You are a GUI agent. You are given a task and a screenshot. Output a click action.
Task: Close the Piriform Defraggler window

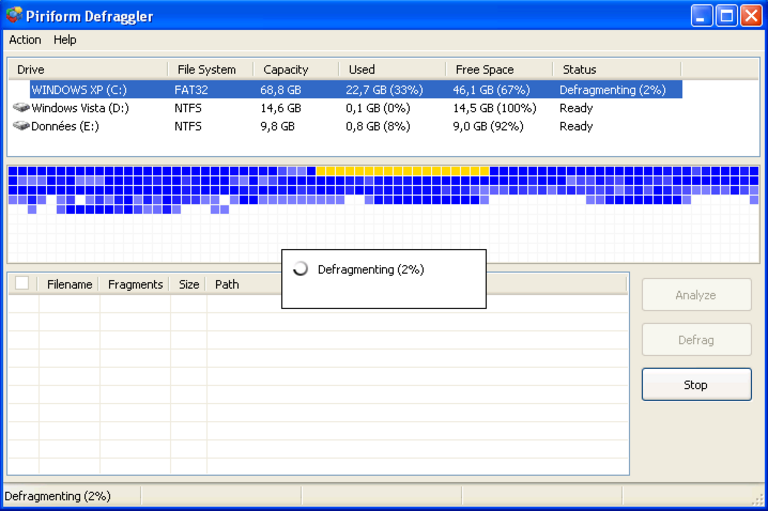751,16
